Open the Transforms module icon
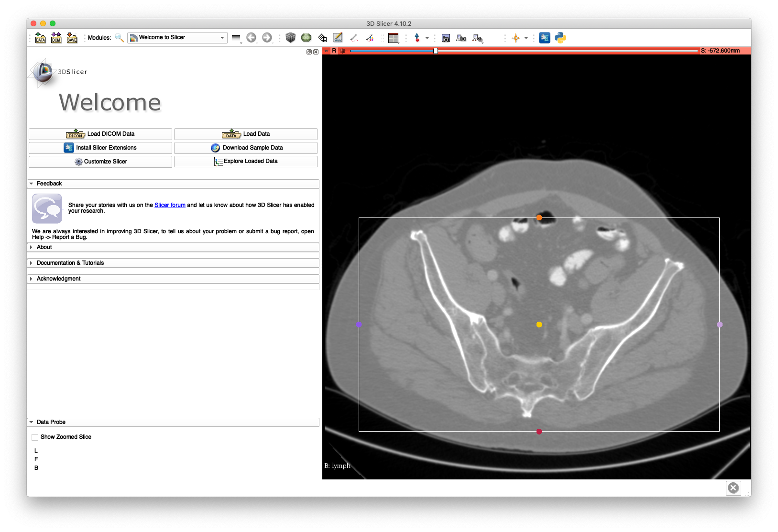The image size is (778, 532). 322,38
